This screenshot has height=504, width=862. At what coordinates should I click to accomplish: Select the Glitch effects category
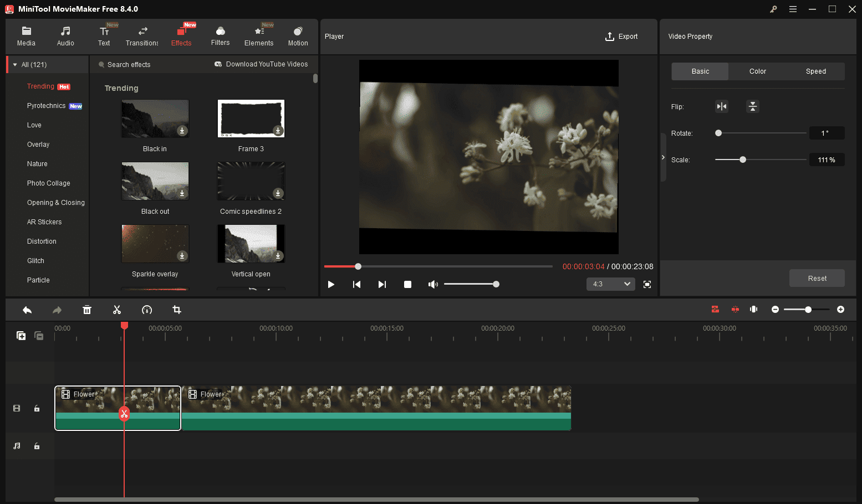35,260
